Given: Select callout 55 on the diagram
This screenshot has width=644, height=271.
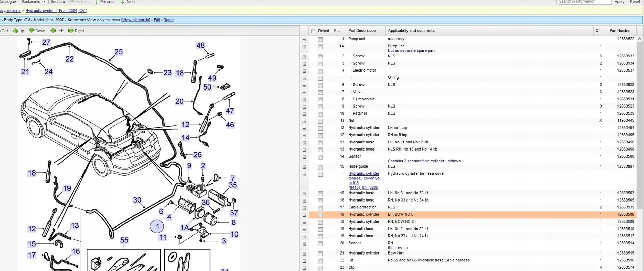Looking at the screenshot, I should [124, 240].
